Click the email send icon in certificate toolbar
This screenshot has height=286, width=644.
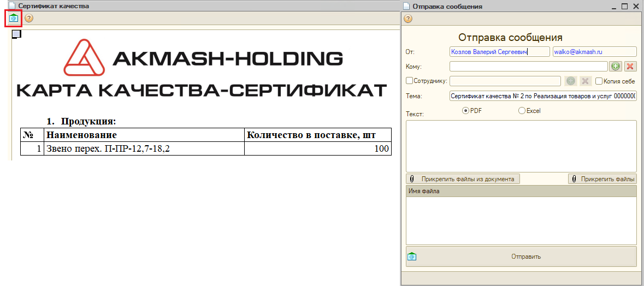[x=14, y=19]
